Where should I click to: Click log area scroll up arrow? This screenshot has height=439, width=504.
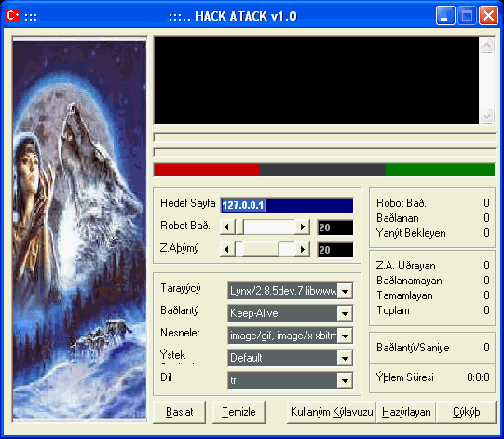[x=486, y=46]
